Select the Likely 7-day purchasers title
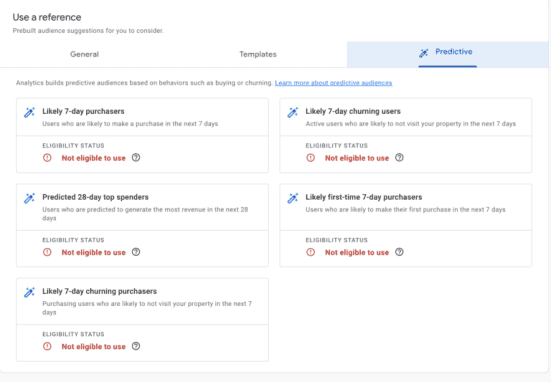551x382 pixels. (x=83, y=111)
